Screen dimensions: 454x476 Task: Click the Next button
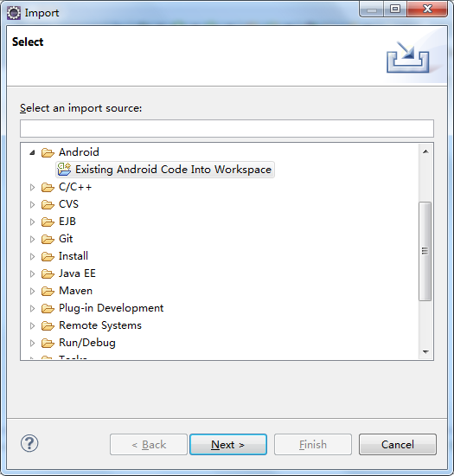pos(228,445)
